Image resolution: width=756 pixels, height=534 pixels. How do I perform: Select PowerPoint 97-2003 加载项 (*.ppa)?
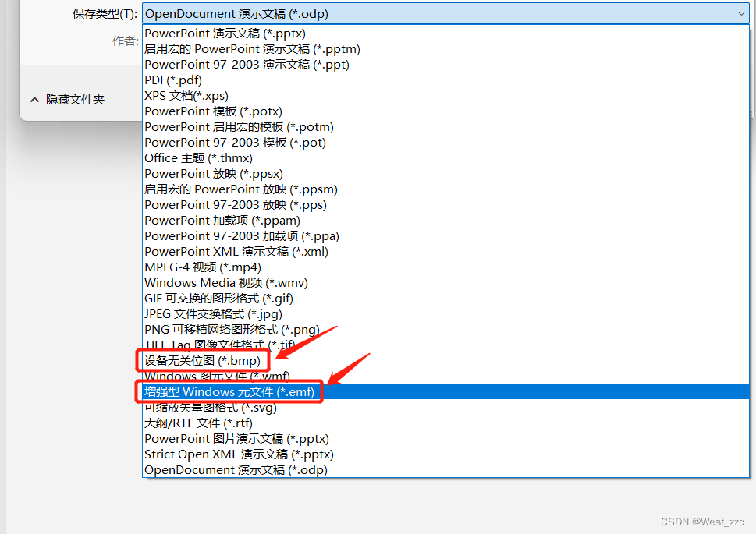(445, 235)
